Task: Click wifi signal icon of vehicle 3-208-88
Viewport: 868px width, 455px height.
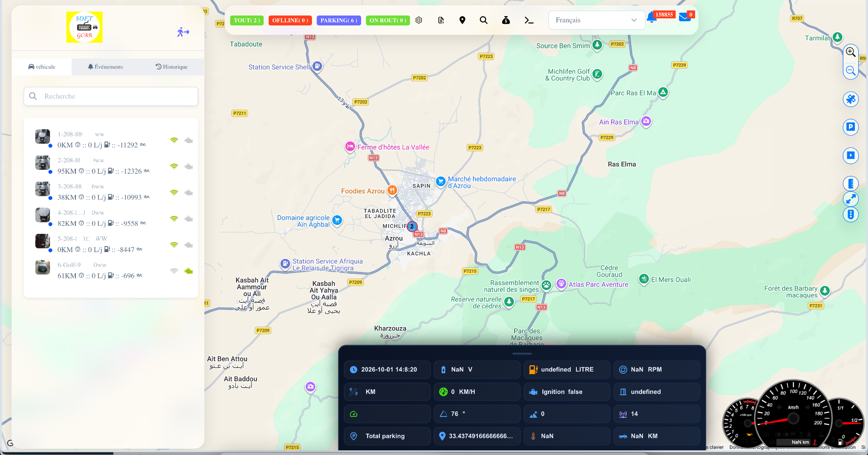Action: tap(174, 192)
